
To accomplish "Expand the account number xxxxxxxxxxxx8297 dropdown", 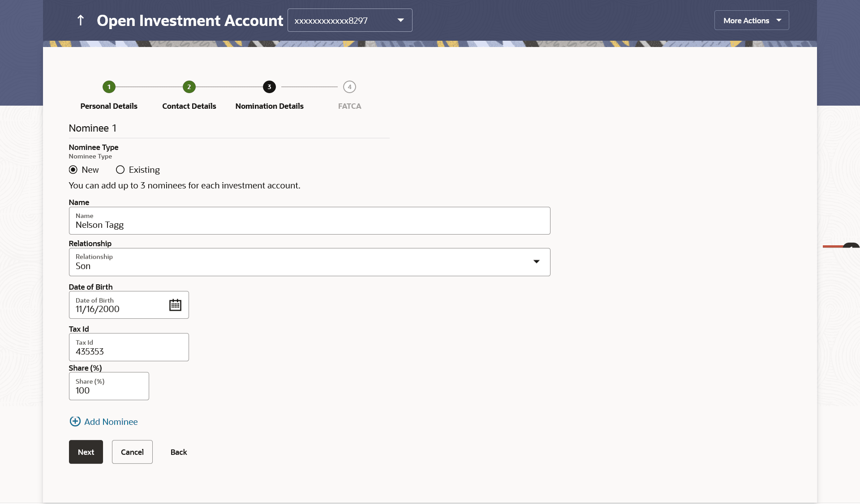I will click(x=400, y=20).
